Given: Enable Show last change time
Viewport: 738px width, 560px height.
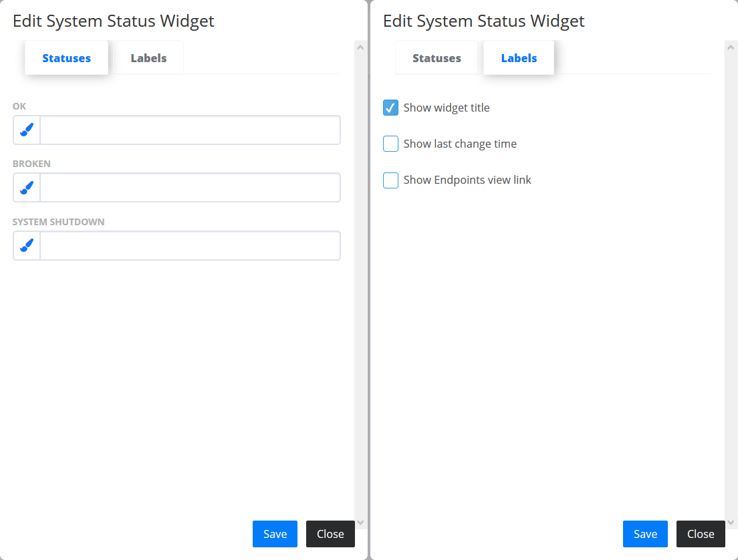Looking at the screenshot, I should click(x=390, y=144).
